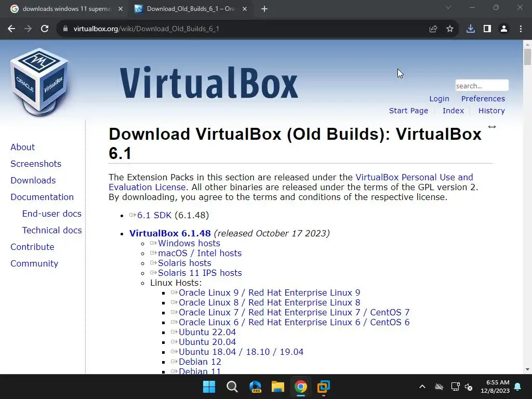The image size is (532, 399).
Task: Close the Download_Old_Builds_6_1 tab
Action: [245, 9]
